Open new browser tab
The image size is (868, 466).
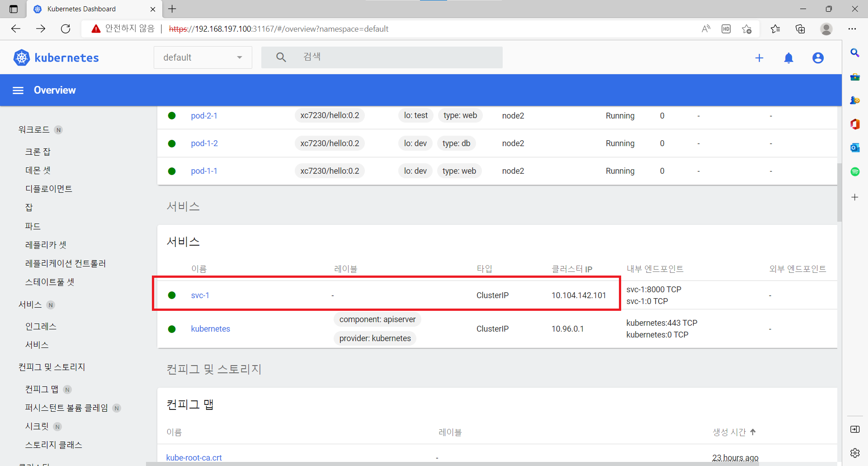pos(172,9)
